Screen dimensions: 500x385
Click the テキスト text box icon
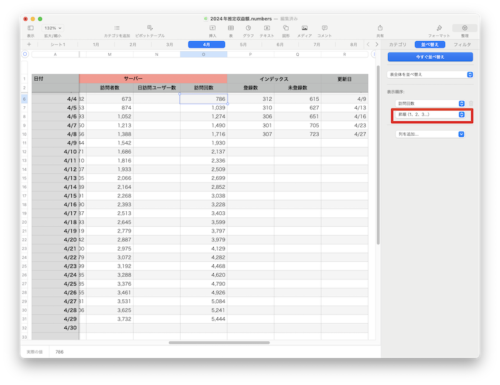[267, 28]
